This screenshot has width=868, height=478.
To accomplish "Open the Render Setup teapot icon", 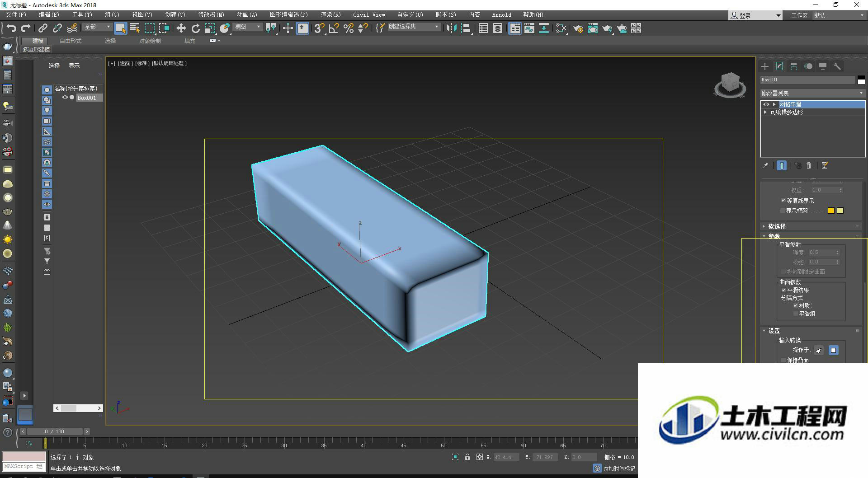I will [x=578, y=28].
